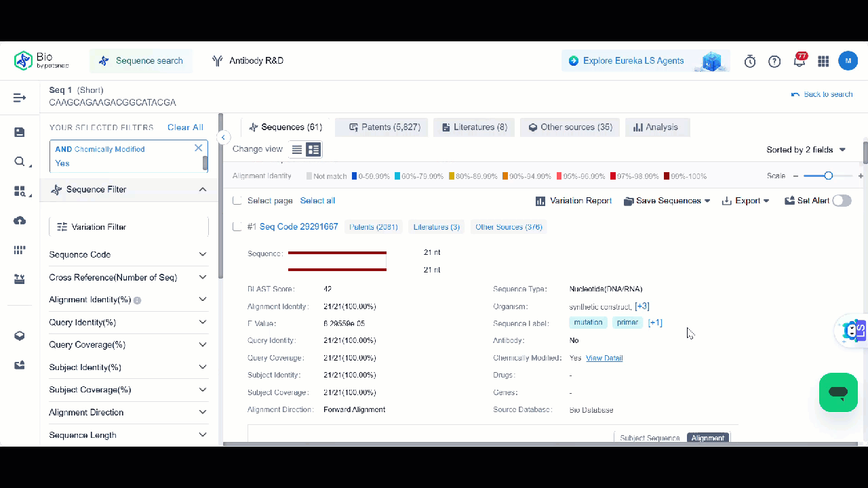The width and height of the screenshot is (868, 488).
Task: Open the apps grid launcher icon
Action: [823, 61]
